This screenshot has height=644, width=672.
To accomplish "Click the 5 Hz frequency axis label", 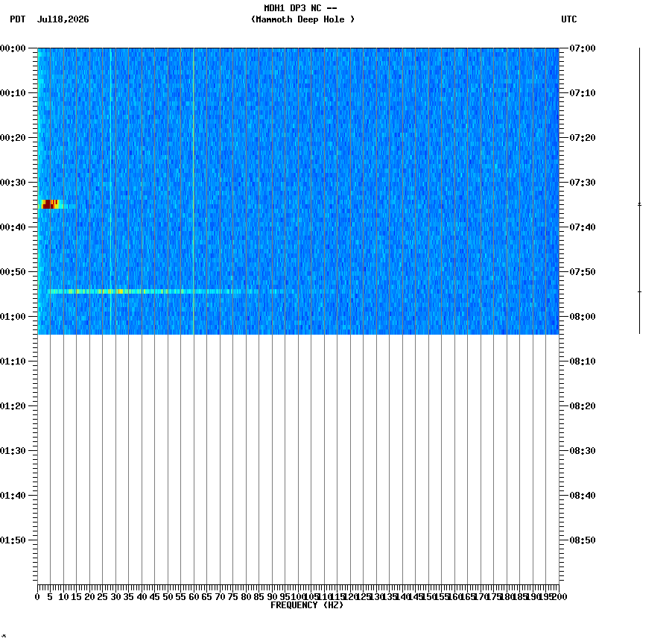I will click(50, 596).
